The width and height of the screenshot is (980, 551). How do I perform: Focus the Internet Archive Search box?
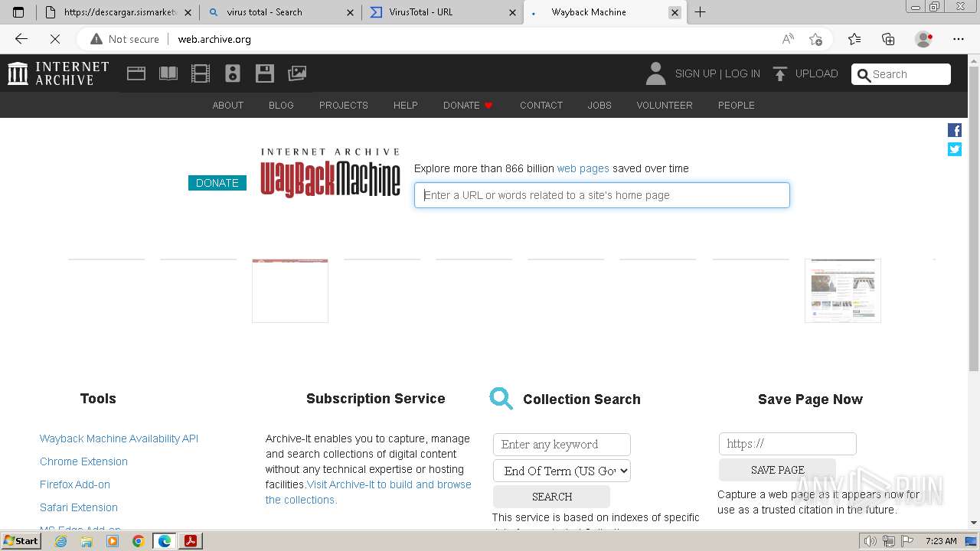[x=901, y=74]
